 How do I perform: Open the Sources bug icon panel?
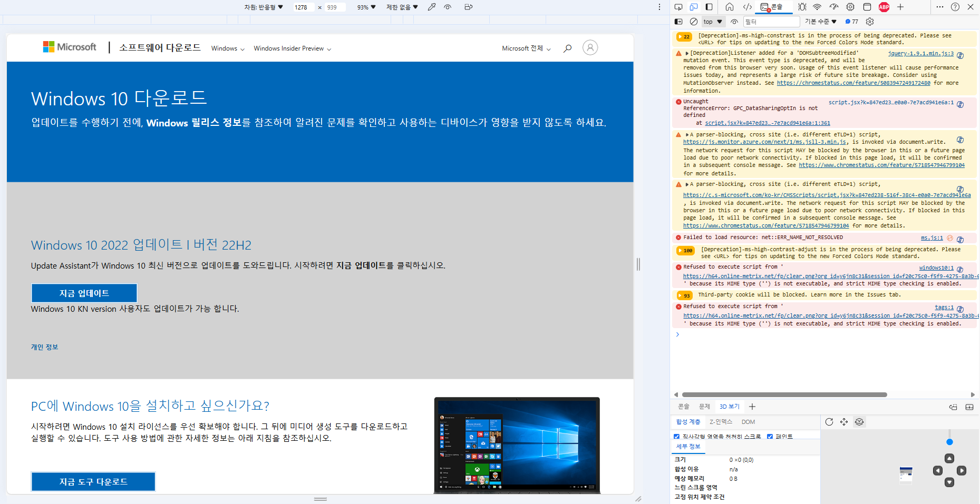point(802,7)
